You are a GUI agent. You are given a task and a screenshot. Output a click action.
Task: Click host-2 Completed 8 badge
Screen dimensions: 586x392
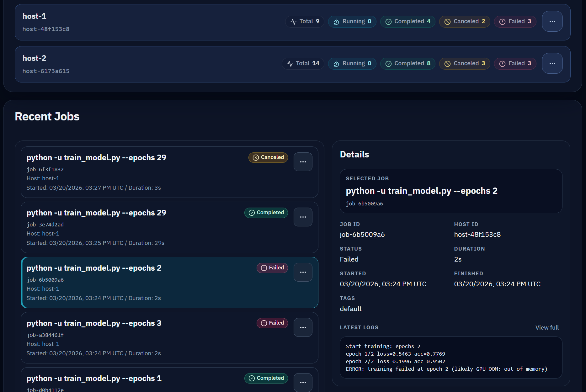click(x=408, y=63)
